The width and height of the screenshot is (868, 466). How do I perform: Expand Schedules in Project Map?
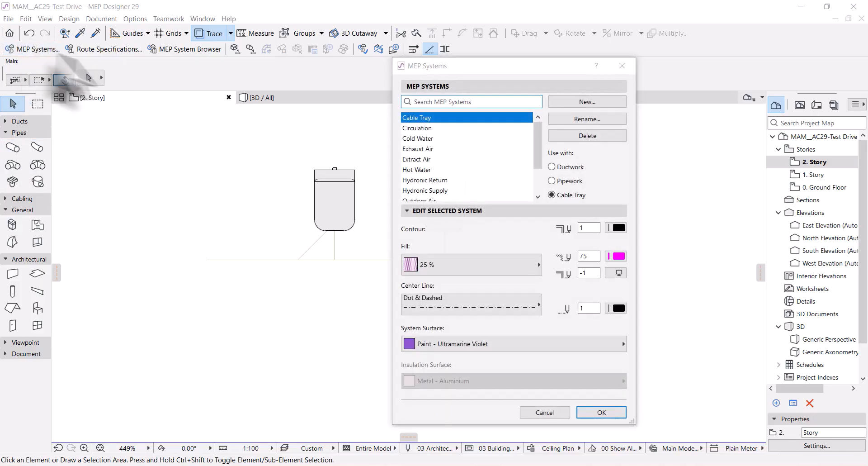tap(778, 364)
